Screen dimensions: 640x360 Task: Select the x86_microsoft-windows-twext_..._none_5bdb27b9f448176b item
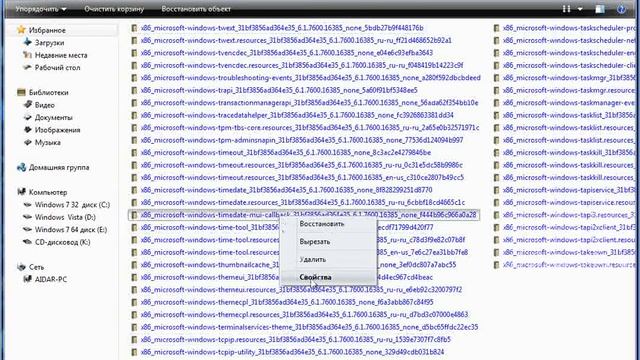[282, 28]
